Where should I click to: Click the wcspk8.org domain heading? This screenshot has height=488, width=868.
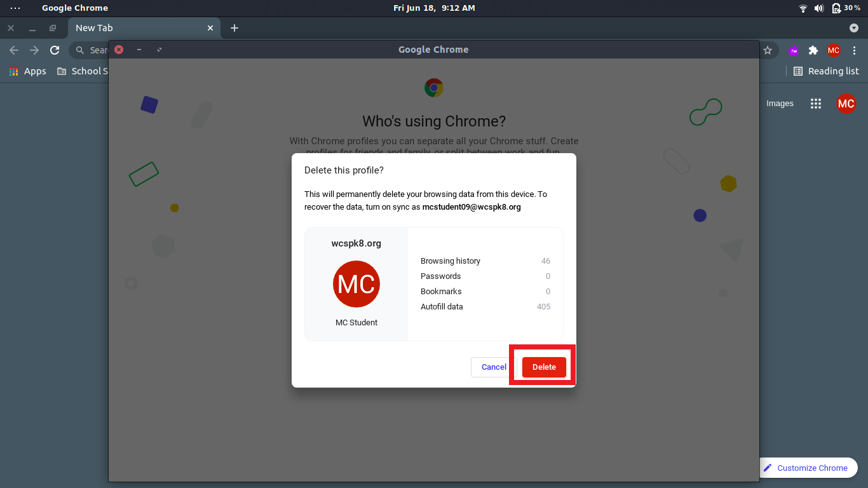pyautogui.click(x=356, y=243)
